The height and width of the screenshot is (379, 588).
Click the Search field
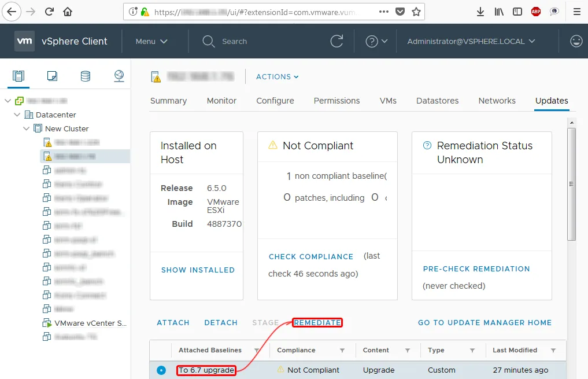[234, 41]
